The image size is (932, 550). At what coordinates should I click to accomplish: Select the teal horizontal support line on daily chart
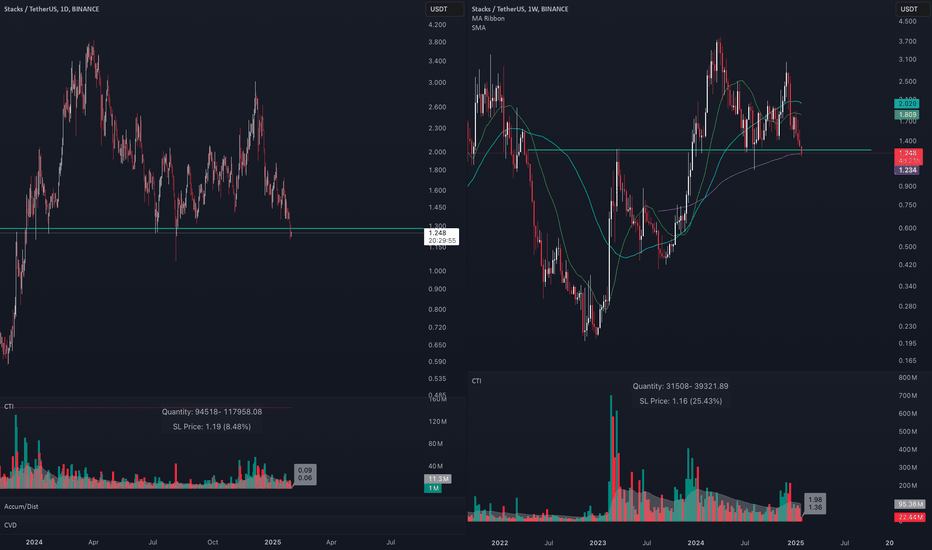[212, 228]
